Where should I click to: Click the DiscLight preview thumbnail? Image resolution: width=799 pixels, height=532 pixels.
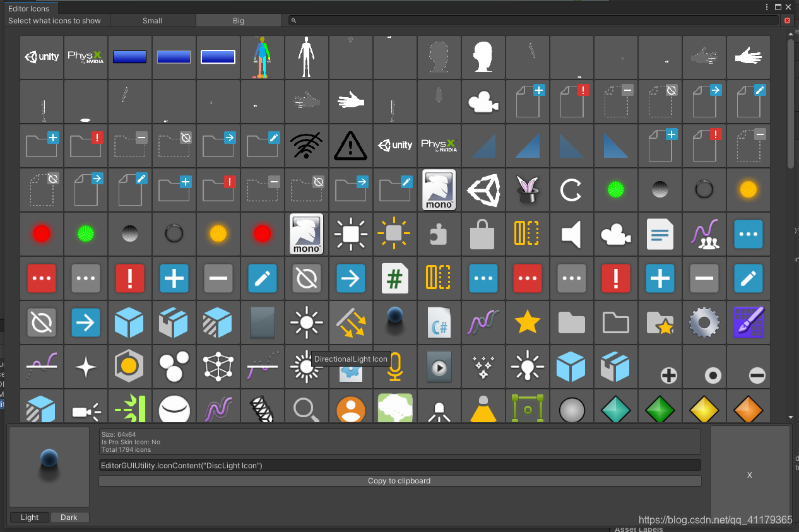click(49, 467)
